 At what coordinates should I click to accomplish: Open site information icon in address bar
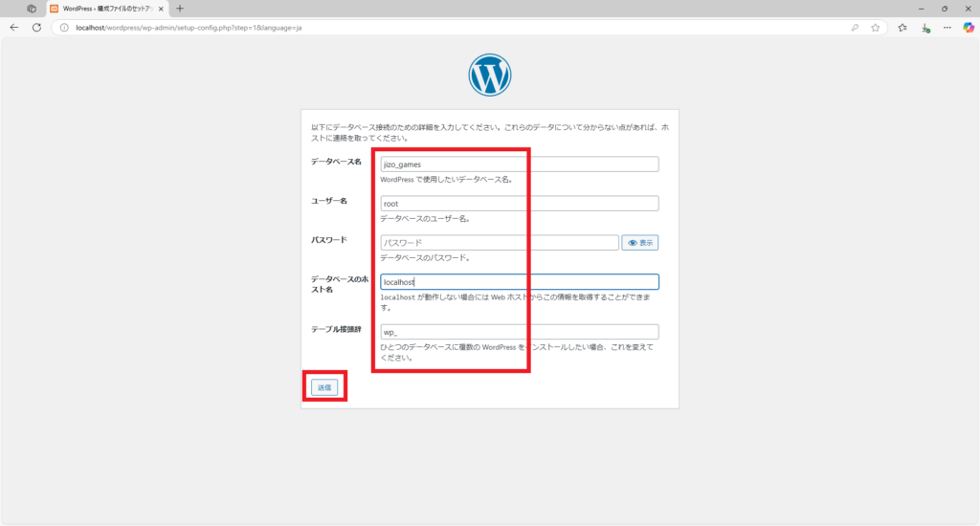tap(64, 28)
